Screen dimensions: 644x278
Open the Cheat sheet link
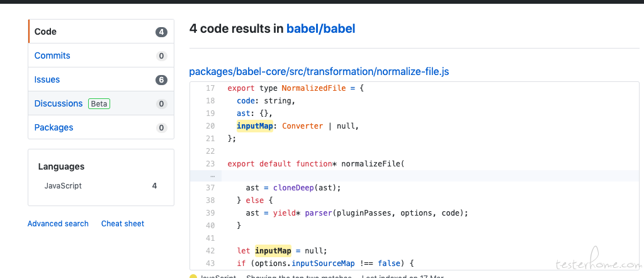(123, 224)
